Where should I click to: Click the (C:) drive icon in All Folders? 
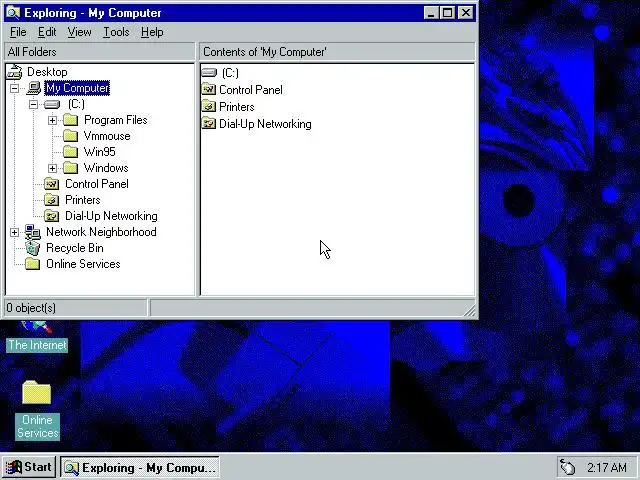[52, 104]
